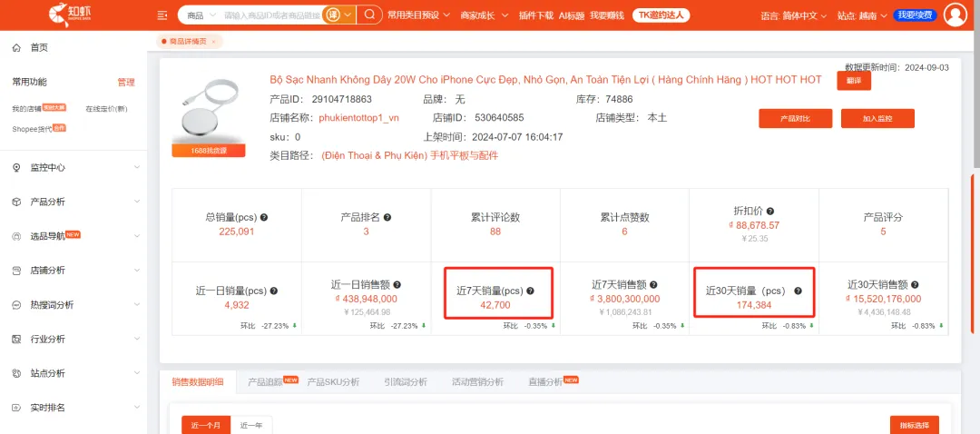Image resolution: width=980 pixels, height=434 pixels.
Task: Click the 翻译 button
Action: pos(854,81)
